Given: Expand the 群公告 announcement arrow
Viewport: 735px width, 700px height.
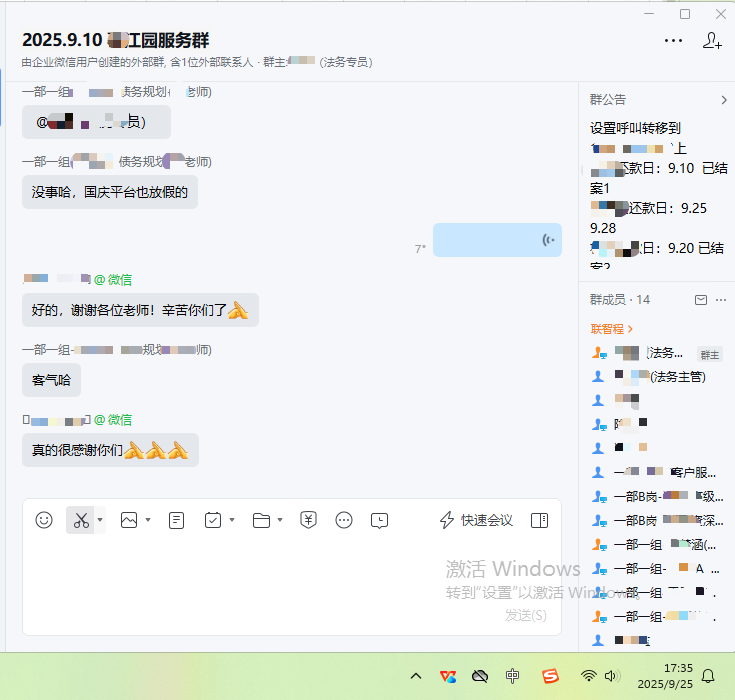Looking at the screenshot, I should (724, 100).
